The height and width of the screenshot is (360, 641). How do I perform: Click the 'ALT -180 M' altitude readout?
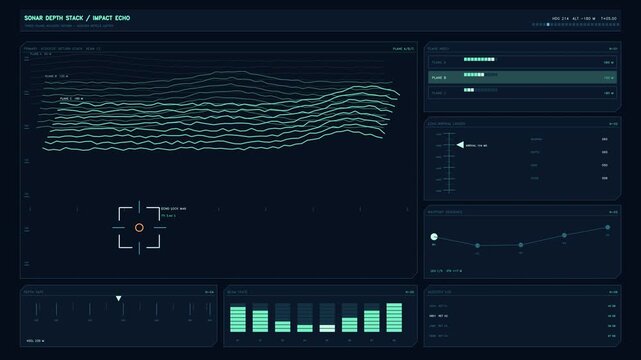584,19
